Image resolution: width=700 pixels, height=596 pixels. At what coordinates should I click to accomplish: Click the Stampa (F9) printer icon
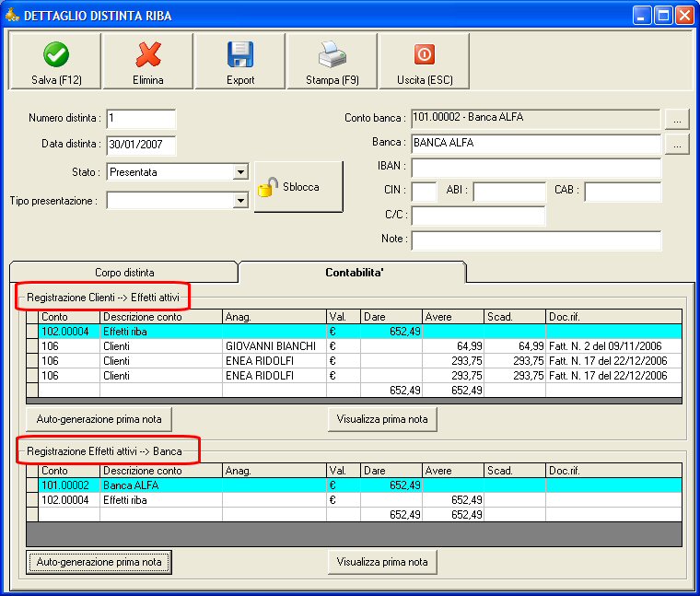pos(332,54)
